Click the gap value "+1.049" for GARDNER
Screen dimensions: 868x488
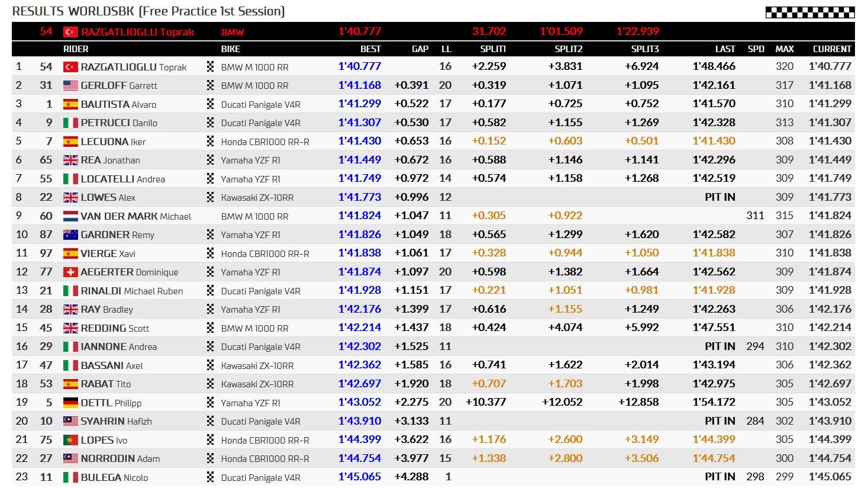tap(411, 235)
